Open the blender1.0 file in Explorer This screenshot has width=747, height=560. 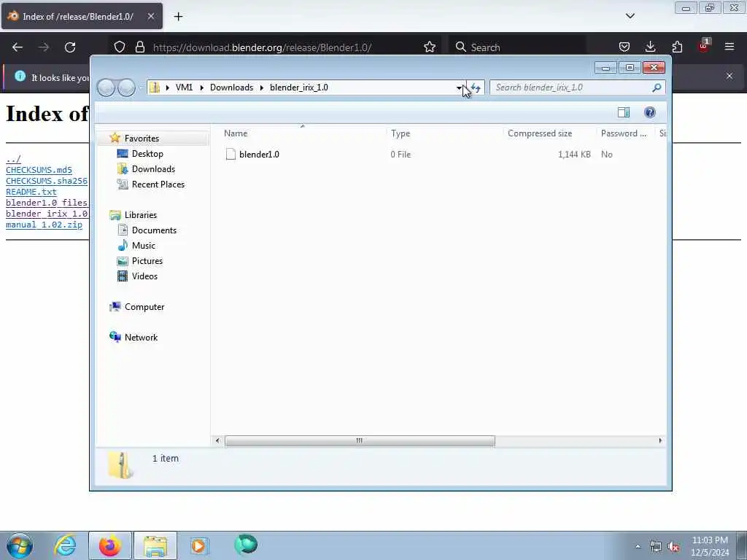(259, 155)
